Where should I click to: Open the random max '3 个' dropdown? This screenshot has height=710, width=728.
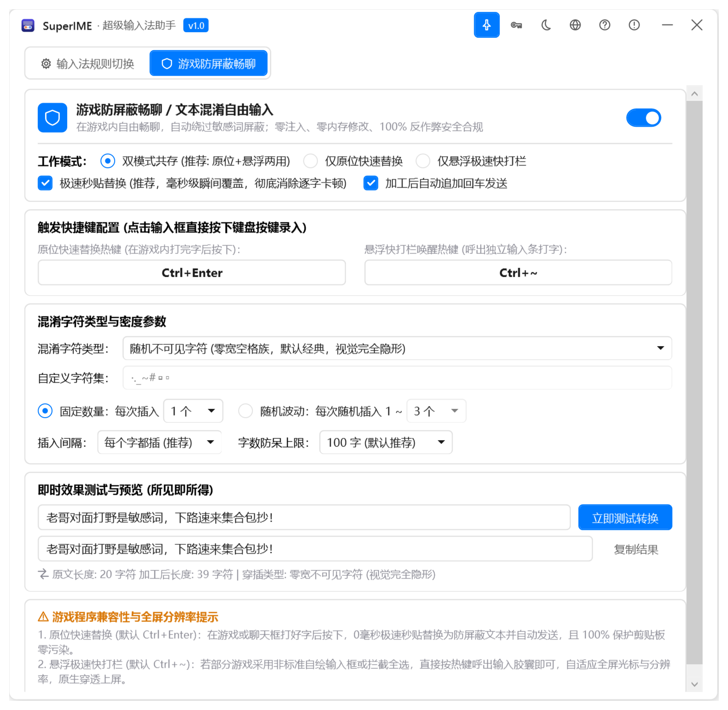pos(436,411)
